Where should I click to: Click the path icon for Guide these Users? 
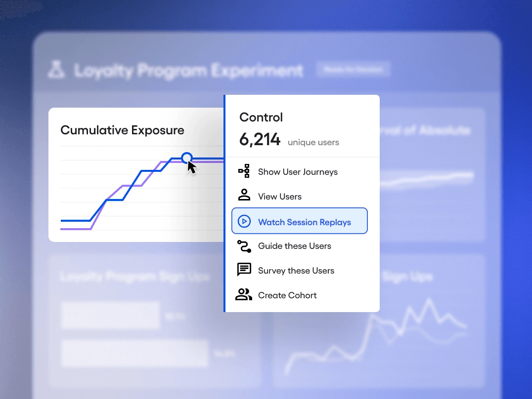point(244,246)
